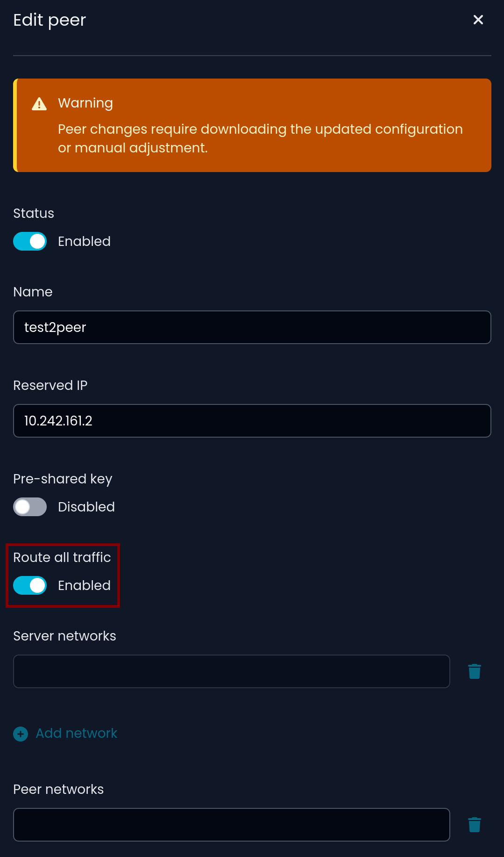Click Enabled label under Route all traffic
The width and height of the screenshot is (504, 857).
(84, 585)
